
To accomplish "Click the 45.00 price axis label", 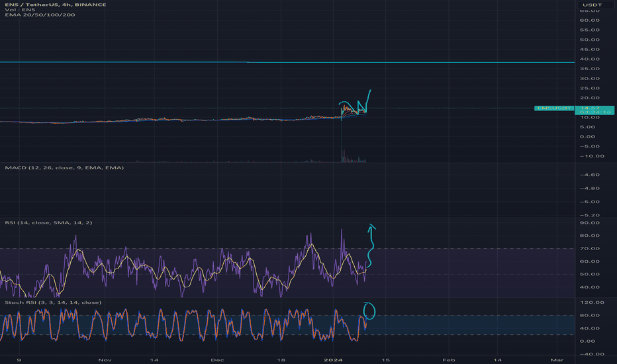I will (589, 50).
